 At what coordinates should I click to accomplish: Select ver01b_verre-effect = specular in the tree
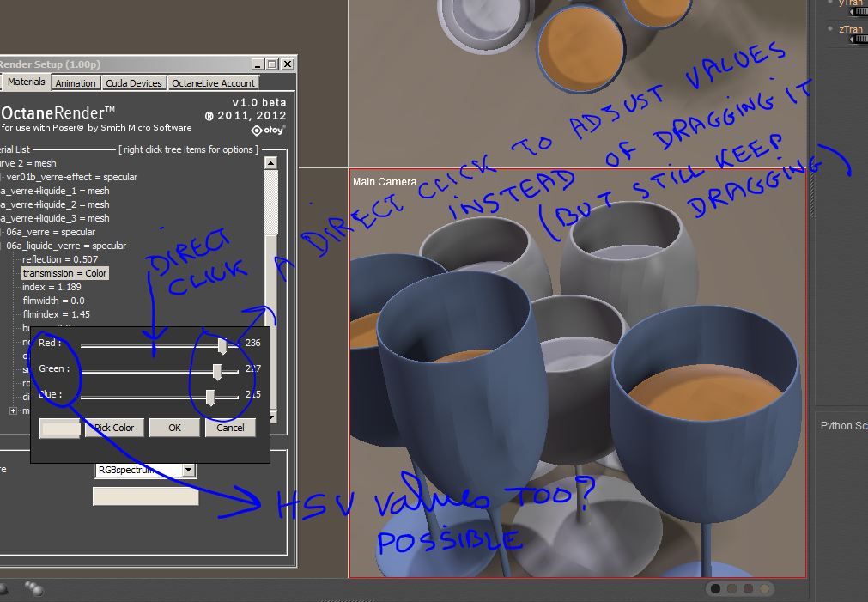click(x=71, y=177)
